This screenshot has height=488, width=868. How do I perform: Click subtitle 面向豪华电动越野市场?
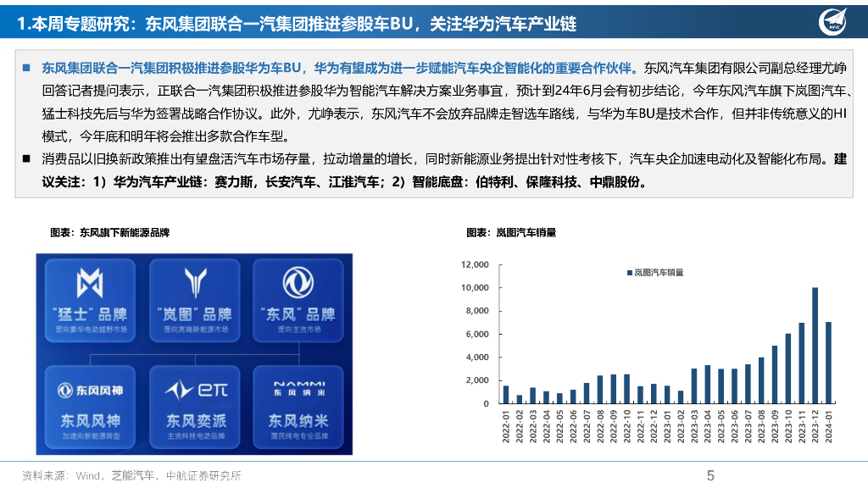click(91, 330)
